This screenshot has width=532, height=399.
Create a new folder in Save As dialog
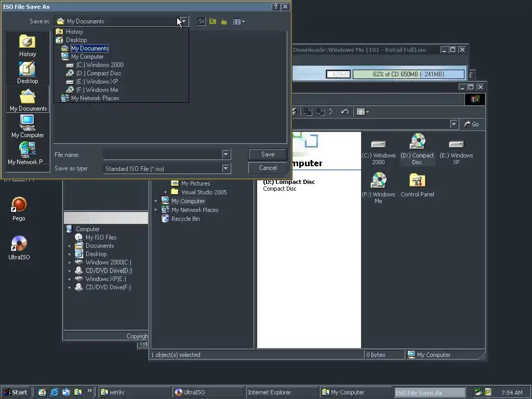coord(224,22)
